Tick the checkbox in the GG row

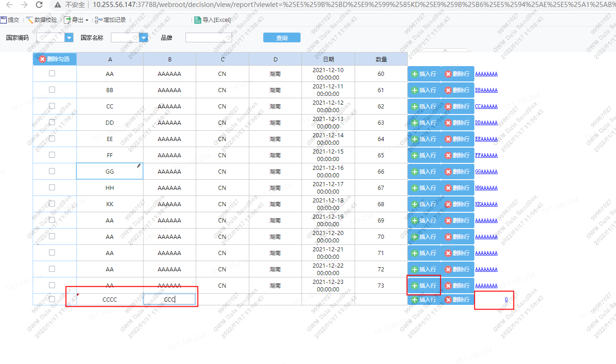(52, 171)
